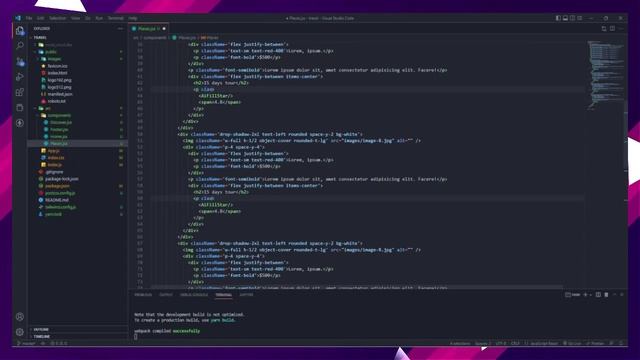Collapse the src folder
The image size is (640, 360).
(x=48, y=108)
